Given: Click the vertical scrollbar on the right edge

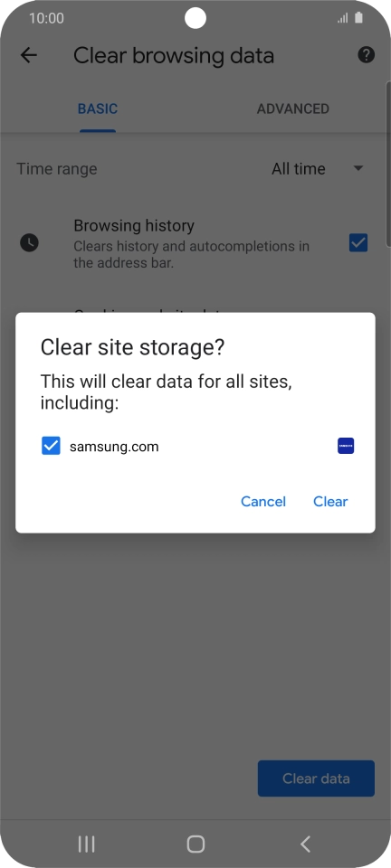Looking at the screenshot, I should 388,165.
